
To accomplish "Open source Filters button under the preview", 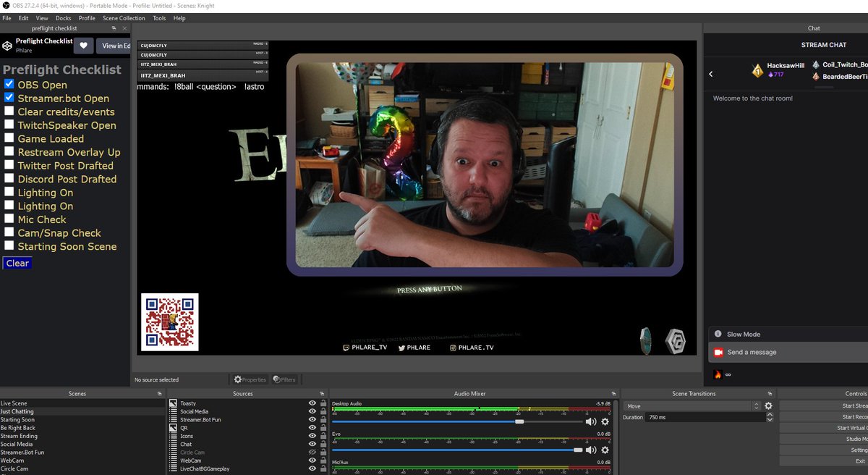I will pos(284,379).
